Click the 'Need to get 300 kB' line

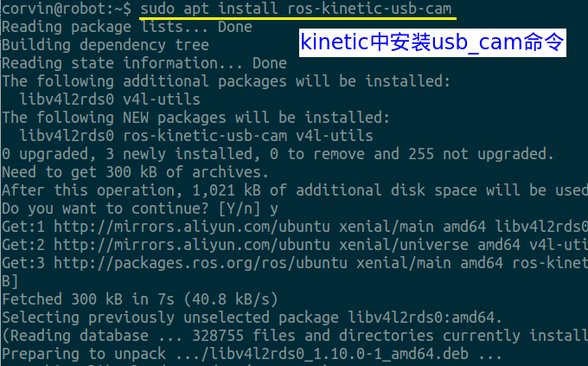coord(136,172)
